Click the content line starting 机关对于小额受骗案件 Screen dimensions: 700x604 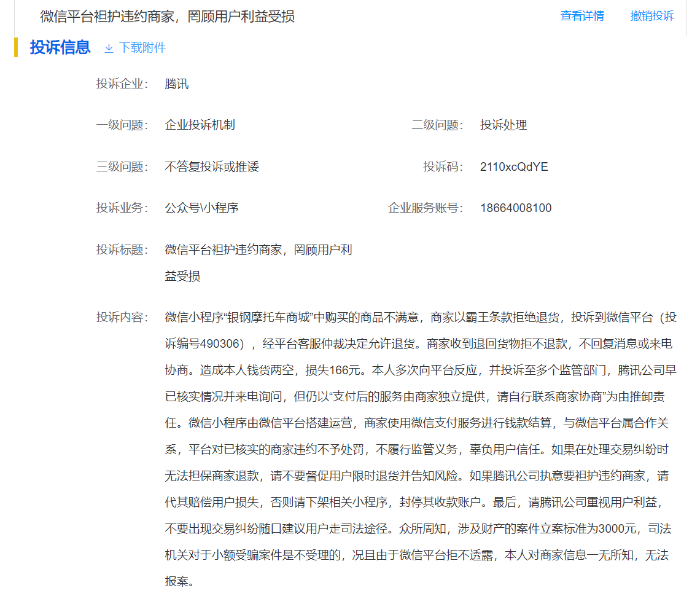pos(416,555)
